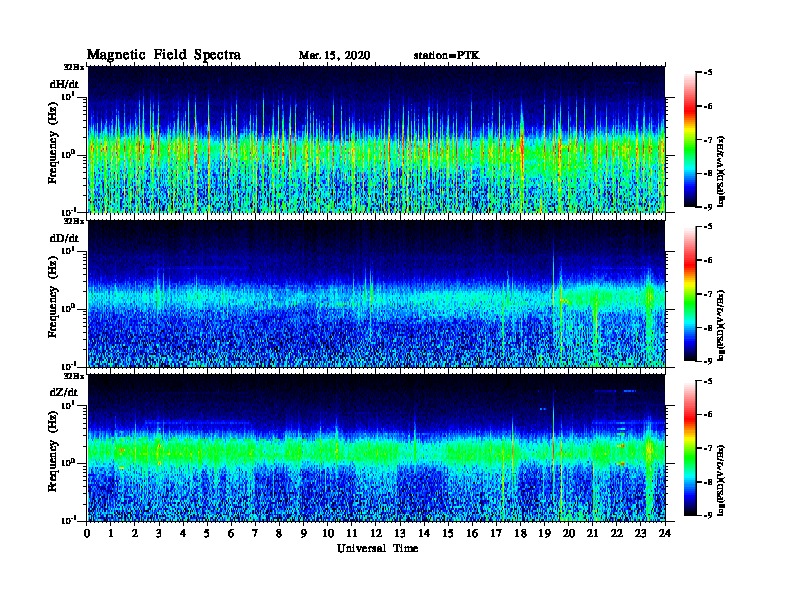Click hour 9 on the time axis

[x=304, y=533]
